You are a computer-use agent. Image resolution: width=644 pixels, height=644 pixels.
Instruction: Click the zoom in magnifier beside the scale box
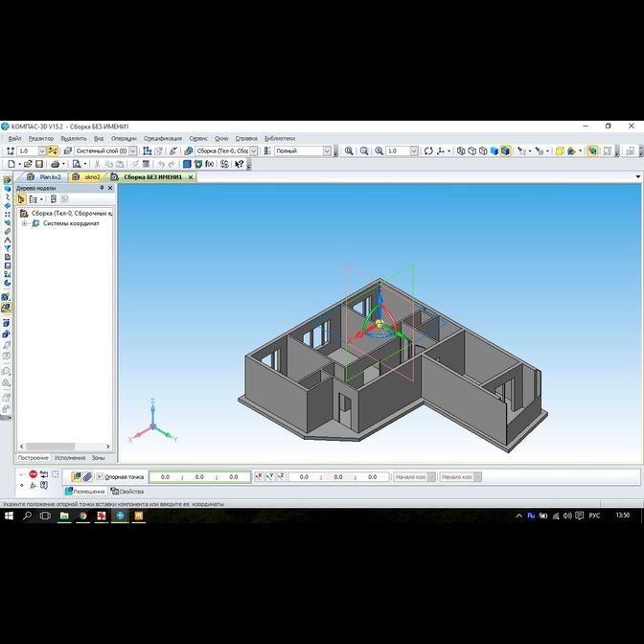click(x=379, y=151)
